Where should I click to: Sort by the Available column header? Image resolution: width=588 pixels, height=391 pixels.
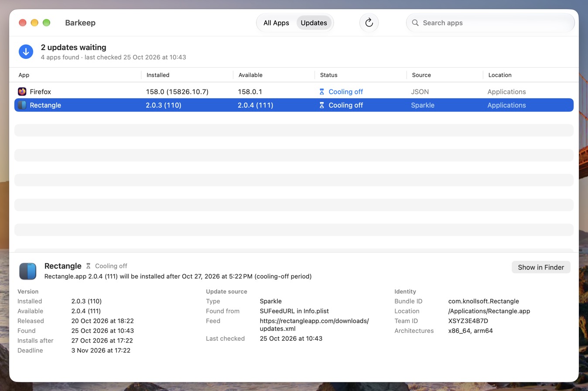[250, 75]
